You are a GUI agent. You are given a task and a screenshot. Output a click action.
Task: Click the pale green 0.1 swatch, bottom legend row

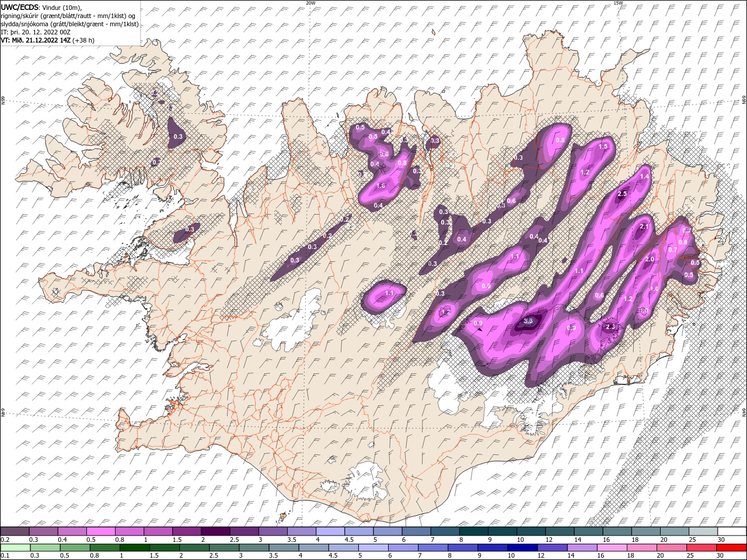15,547
